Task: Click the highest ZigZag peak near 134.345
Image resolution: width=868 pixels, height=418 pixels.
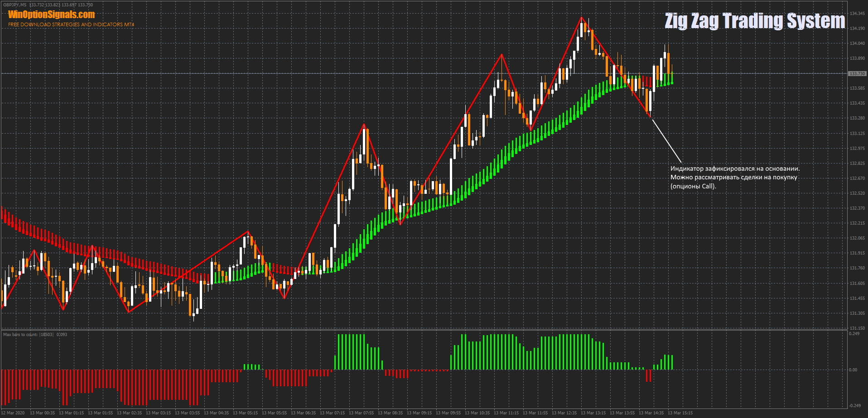Action: [x=581, y=18]
